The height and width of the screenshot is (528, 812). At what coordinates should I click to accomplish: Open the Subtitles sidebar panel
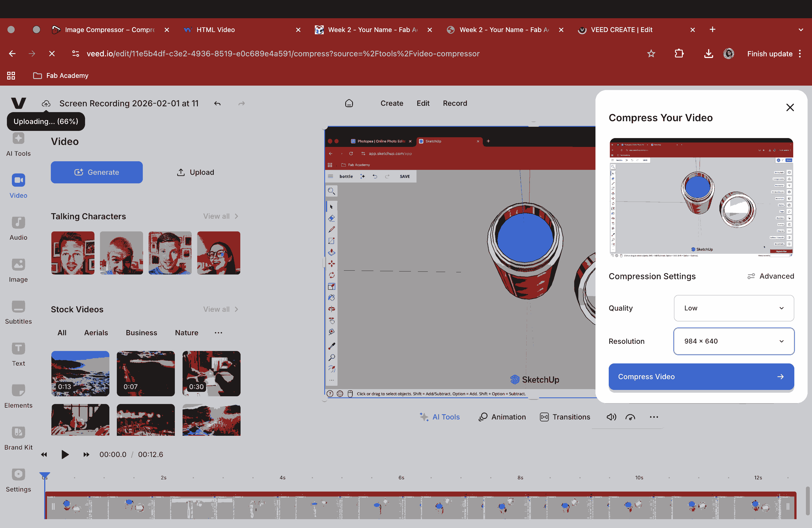click(19, 312)
